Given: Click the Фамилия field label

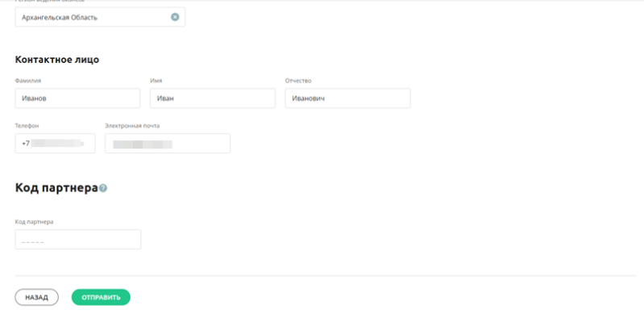Looking at the screenshot, I should (x=28, y=81).
